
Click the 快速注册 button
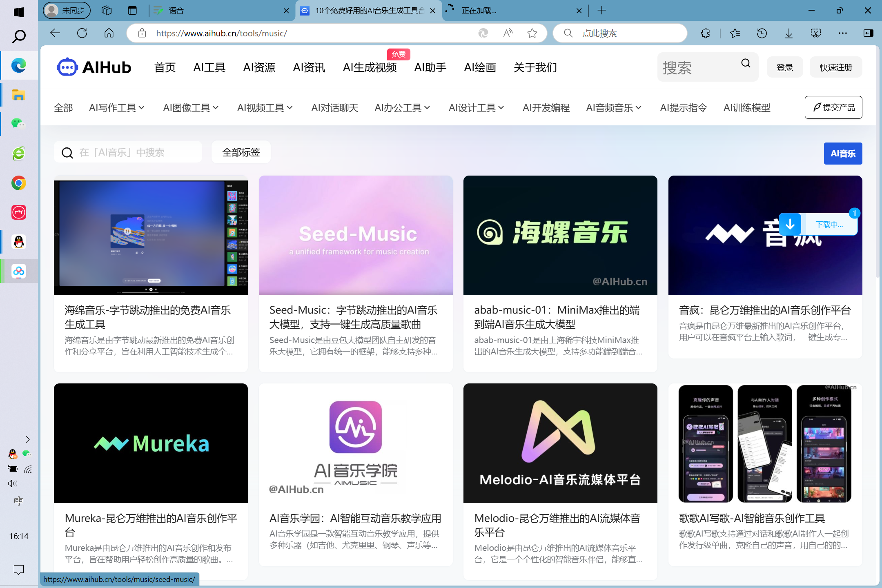click(836, 67)
